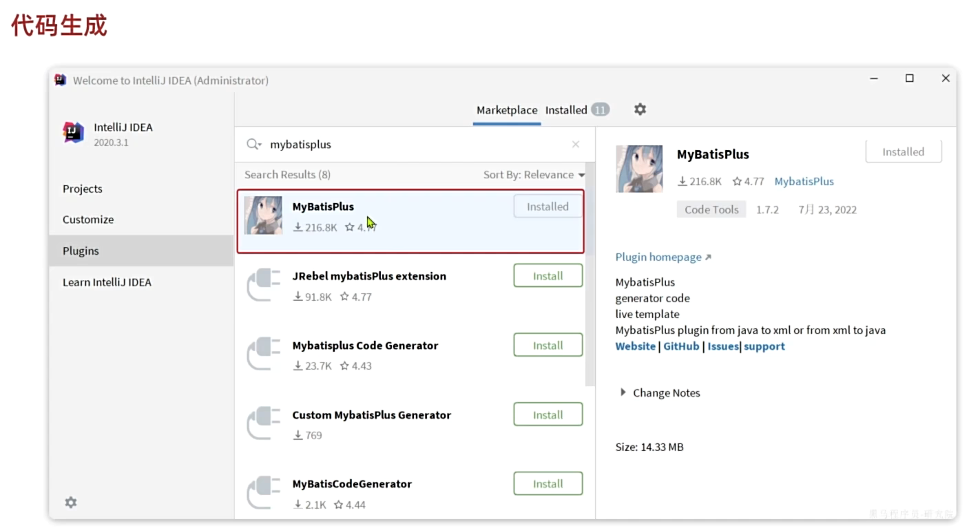Open the Sort By: Relevance dropdown
The height and width of the screenshot is (528, 980).
pos(534,175)
